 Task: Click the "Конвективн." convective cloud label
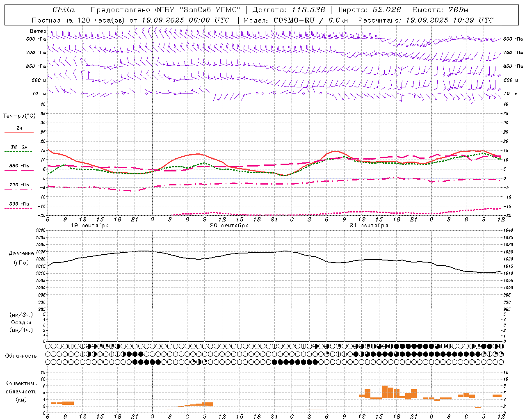(21, 383)
